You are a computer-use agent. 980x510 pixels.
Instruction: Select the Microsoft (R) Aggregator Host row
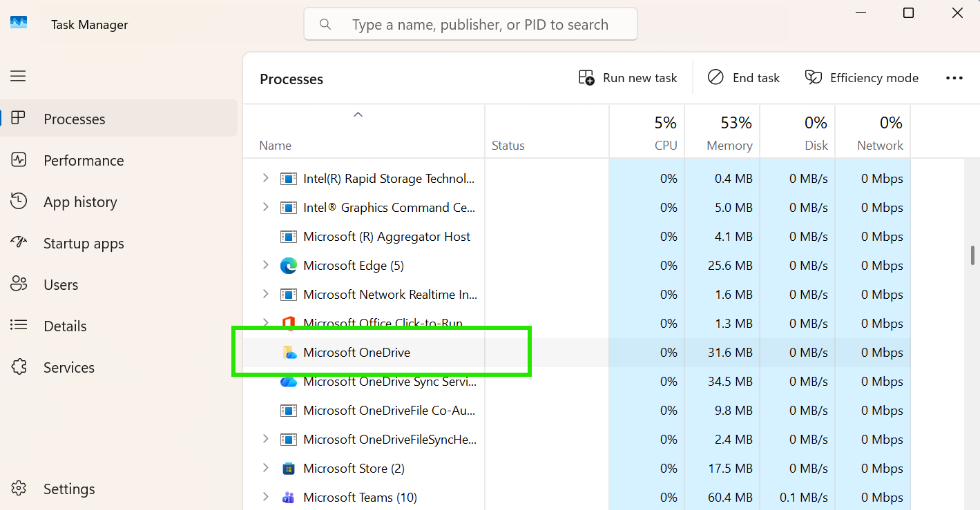(577, 237)
